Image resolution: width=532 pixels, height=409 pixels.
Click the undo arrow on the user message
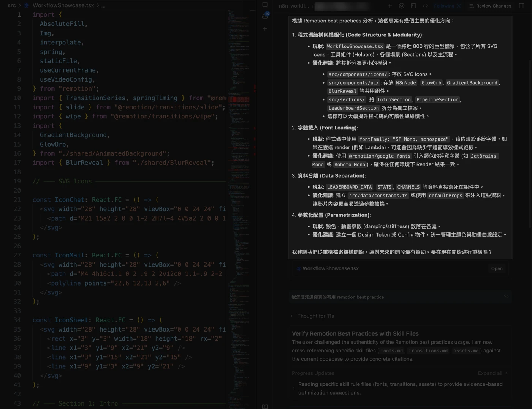(x=506, y=296)
